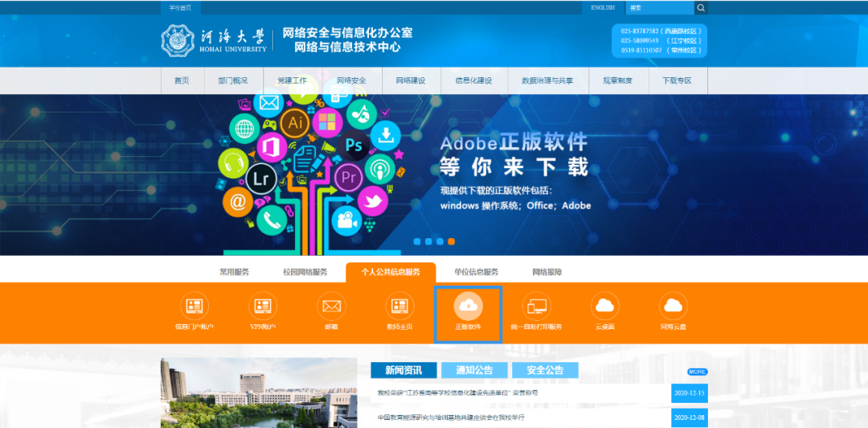
Task: Switch to the 校园网络服务 tab
Action: (x=305, y=272)
